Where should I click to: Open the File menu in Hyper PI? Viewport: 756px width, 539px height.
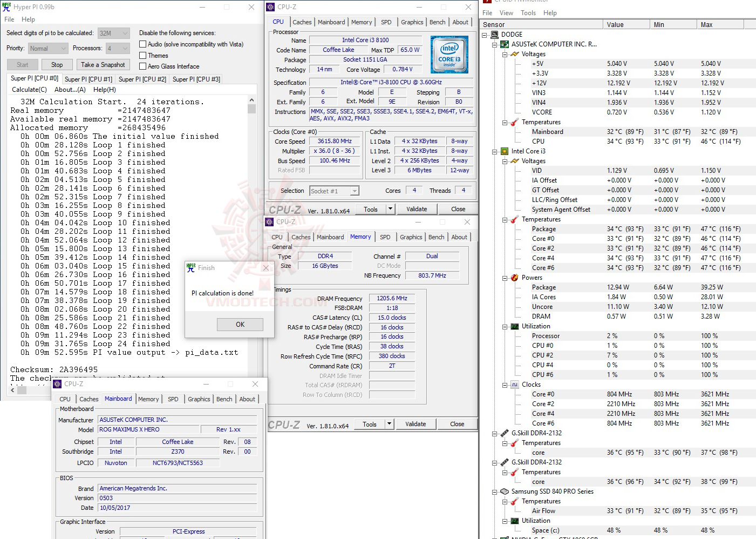(x=9, y=19)
